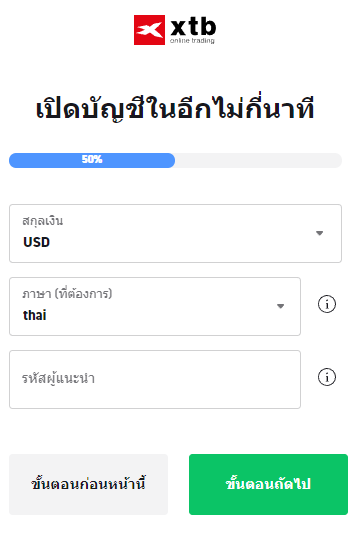The image size is (364, 555).
Task: Open the สกุลเงิน currency selector
Action: [175, 234]
